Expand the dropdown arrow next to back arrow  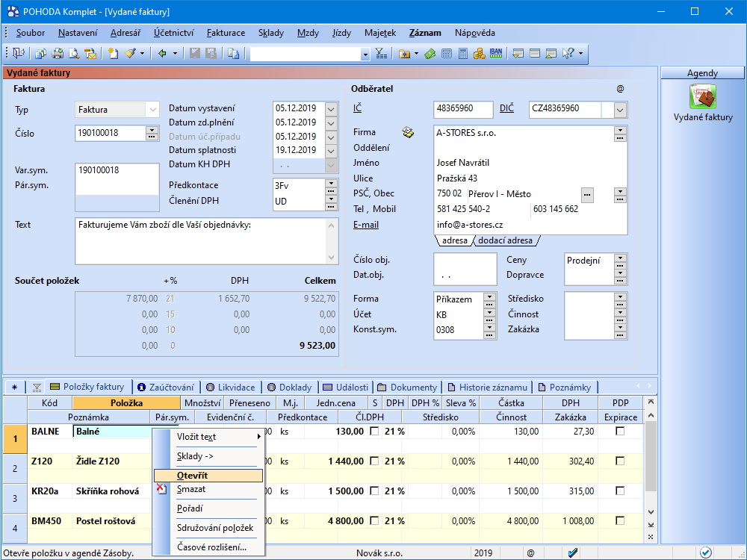(175, 53)
